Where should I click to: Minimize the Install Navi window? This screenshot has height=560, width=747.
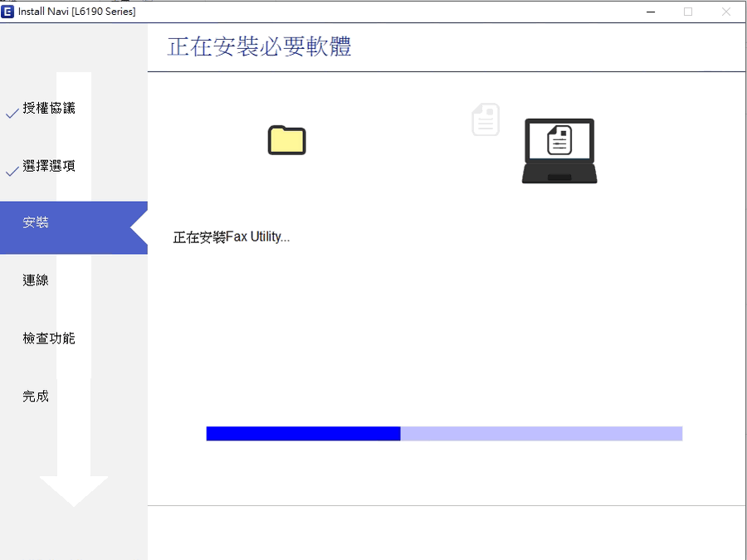[x=650, y=12]
